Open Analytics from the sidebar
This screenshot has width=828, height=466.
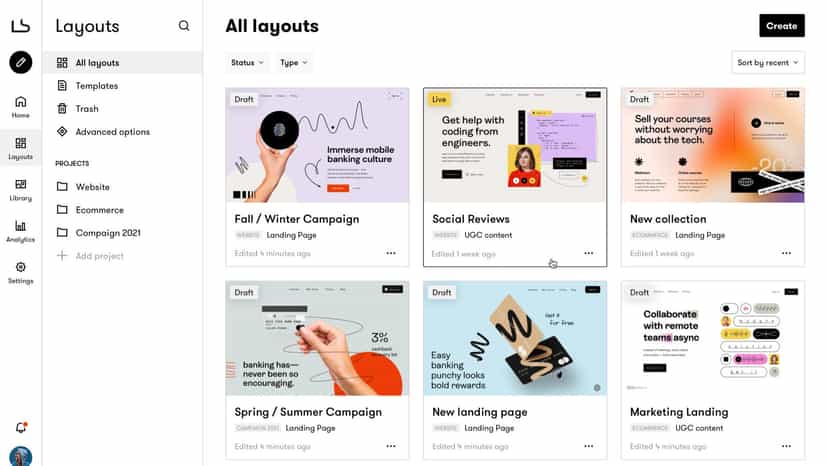pos(21,231)
